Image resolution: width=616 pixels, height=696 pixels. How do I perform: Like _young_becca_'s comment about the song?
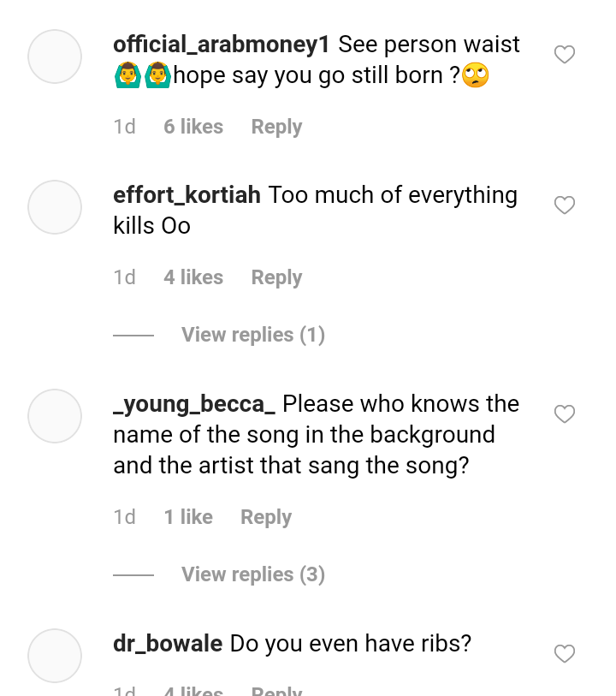tap(564, 414)
